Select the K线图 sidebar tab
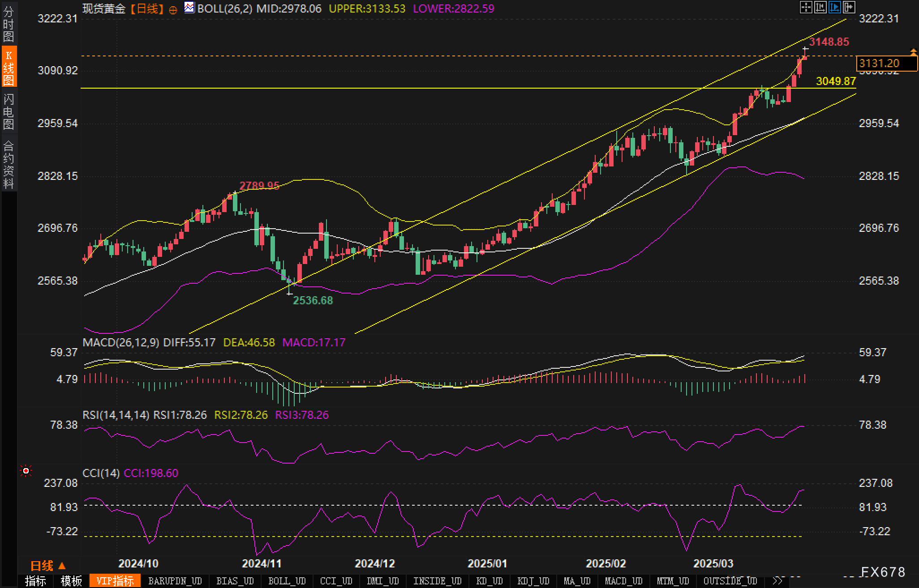The height and width of the screenshot is (588, 919). tap(9, 67)
